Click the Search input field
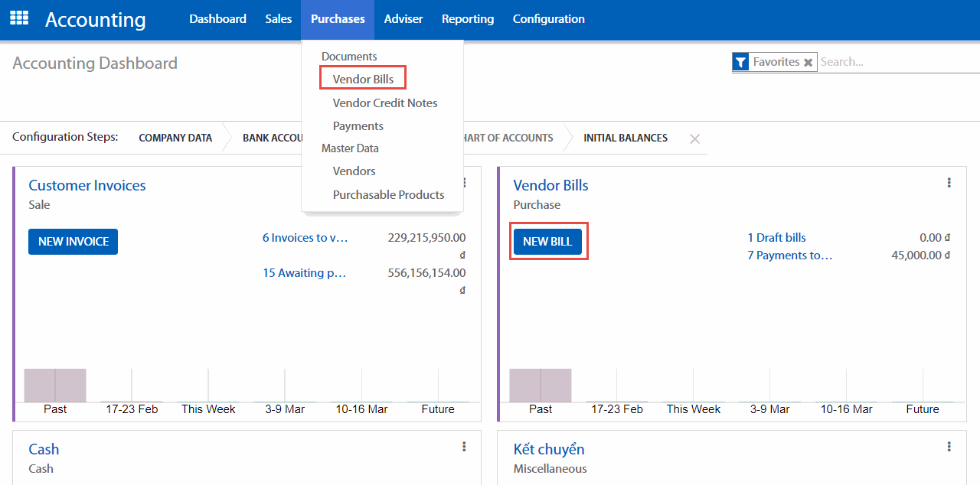This screenshot has width=980, height=485. click(896, 62)
